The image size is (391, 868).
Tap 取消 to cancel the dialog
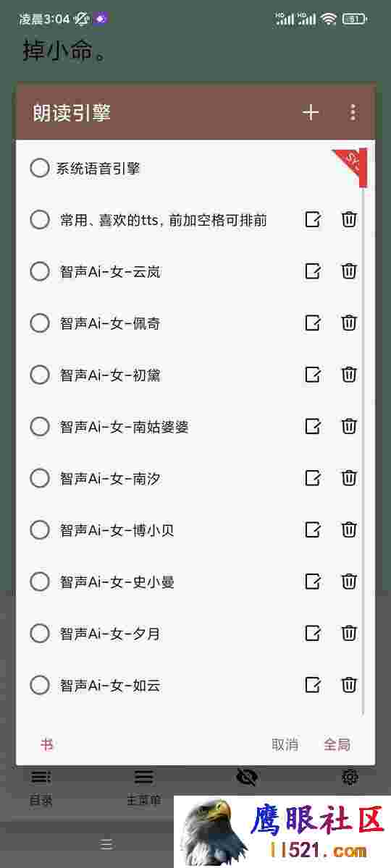[x=285, y=744]
